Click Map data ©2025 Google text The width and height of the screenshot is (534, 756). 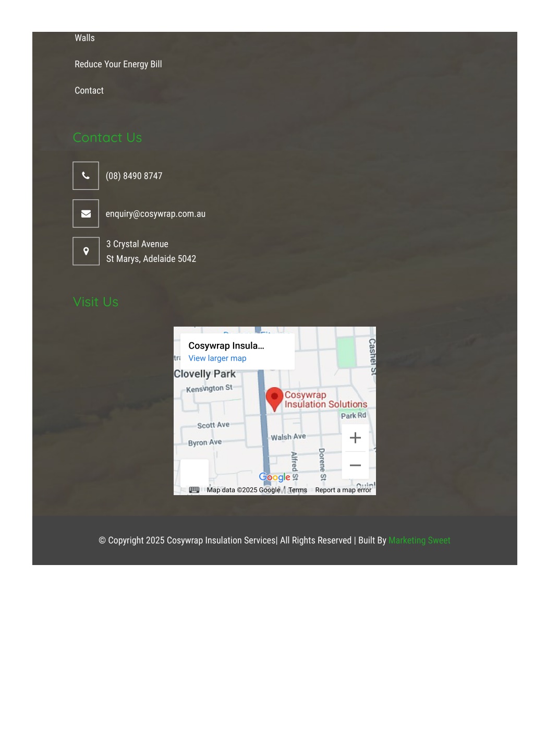[243, 490]
